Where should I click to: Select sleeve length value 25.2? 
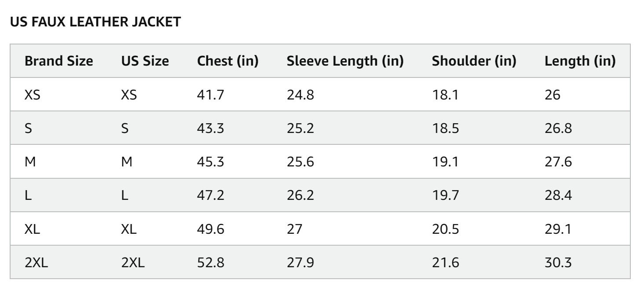(300, 128)
